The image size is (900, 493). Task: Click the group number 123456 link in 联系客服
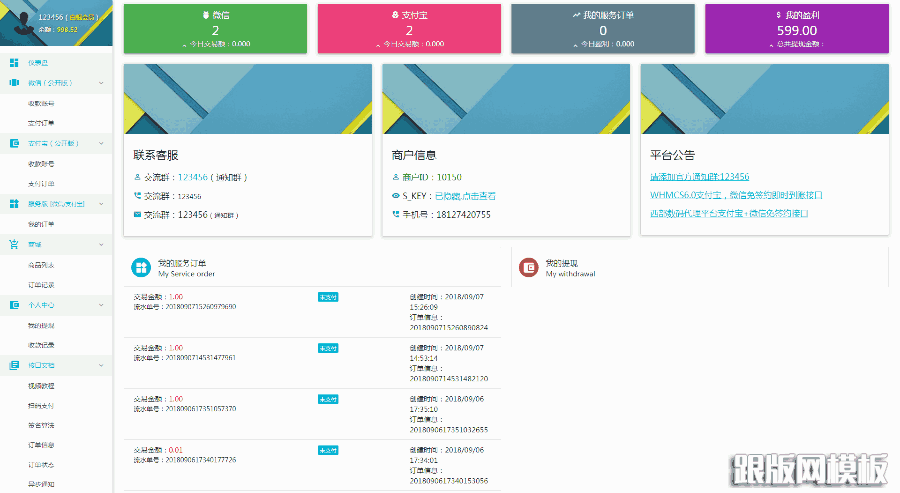[x=192, y=177]
